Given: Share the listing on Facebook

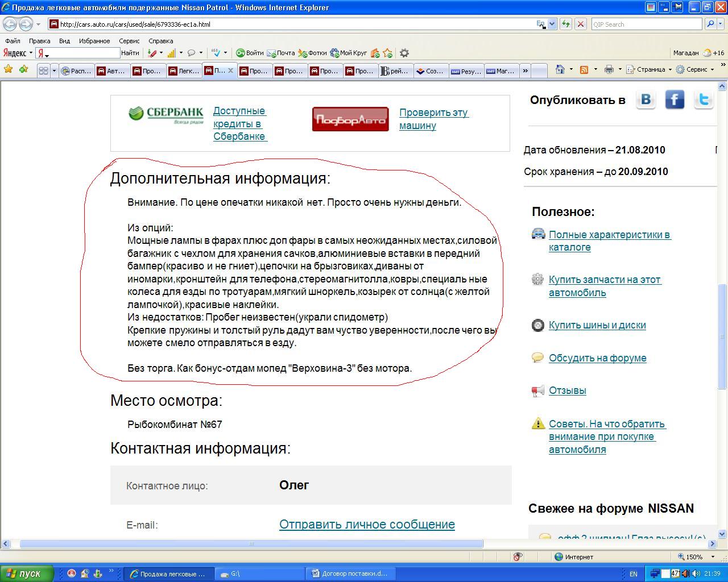Looking at the screenshot, I should click(675, 100).
